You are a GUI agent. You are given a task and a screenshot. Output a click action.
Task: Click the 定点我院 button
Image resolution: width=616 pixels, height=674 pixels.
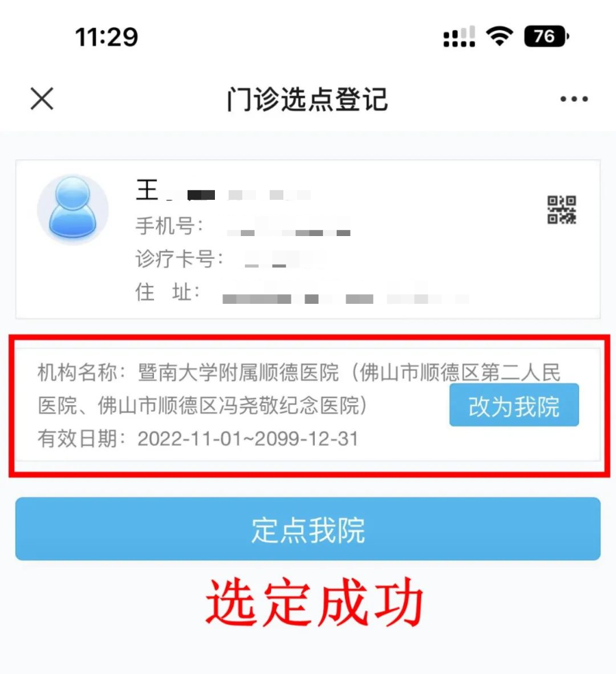click(x=308, y=529)
